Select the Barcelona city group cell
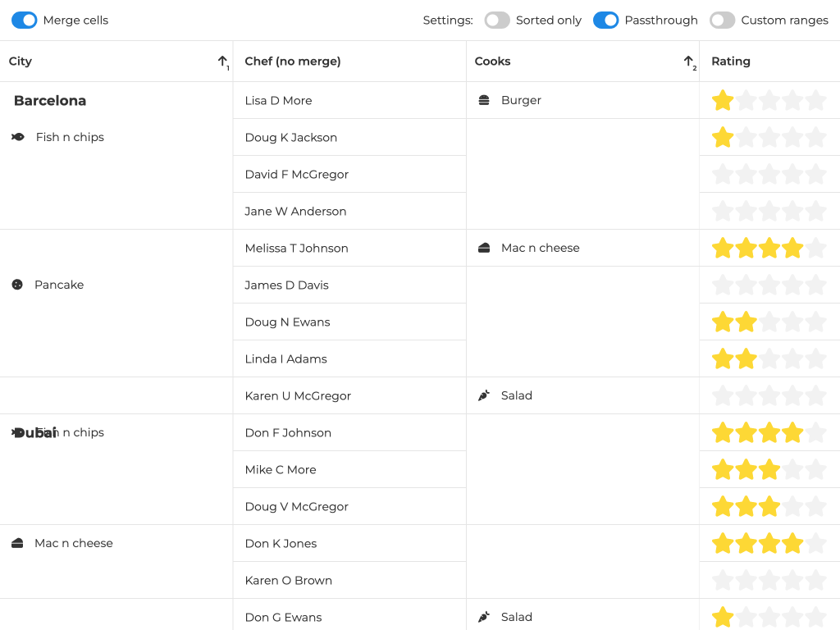Screen dimensions: 840x630 (50, 101)
